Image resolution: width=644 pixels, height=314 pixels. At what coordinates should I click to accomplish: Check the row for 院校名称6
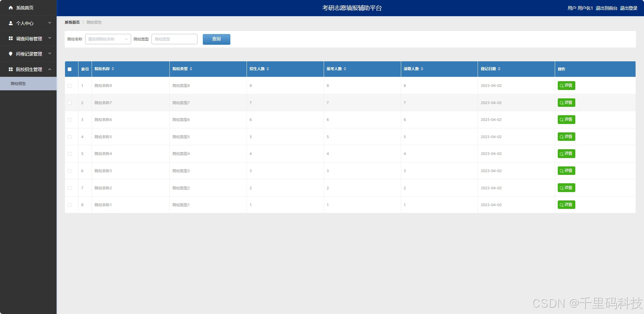[70, 120]
